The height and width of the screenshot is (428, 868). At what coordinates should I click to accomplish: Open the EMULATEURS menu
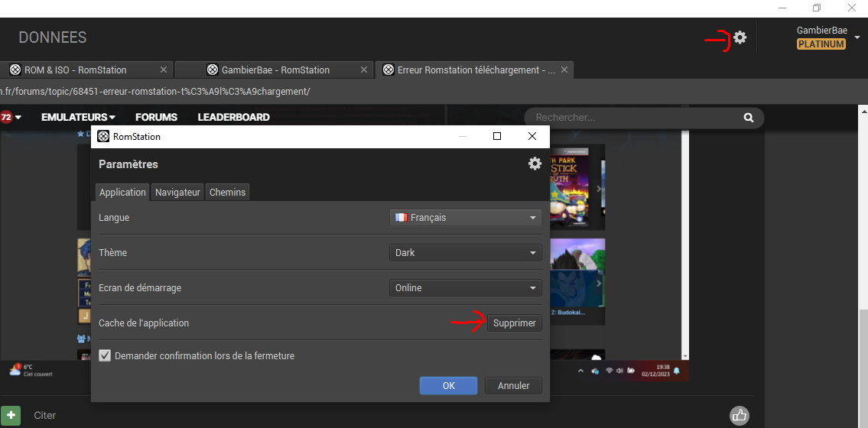(78, 117)
